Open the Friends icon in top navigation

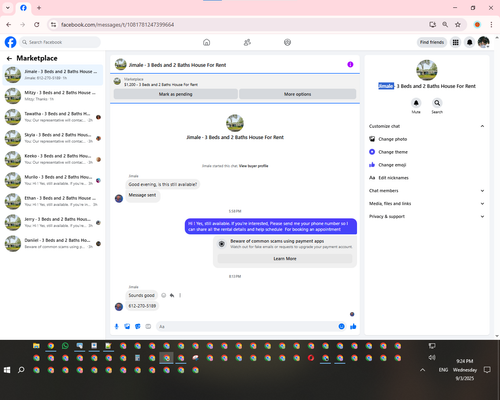(x=247, y=42)
